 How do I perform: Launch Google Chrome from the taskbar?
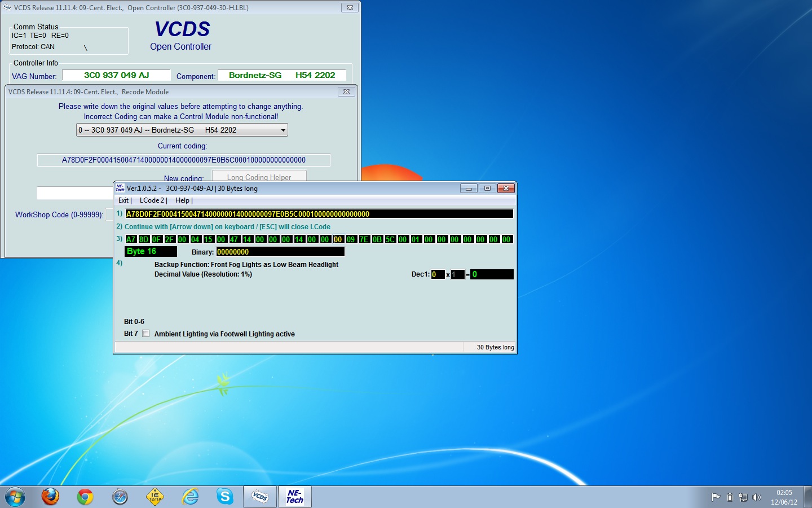click(85, 497)
